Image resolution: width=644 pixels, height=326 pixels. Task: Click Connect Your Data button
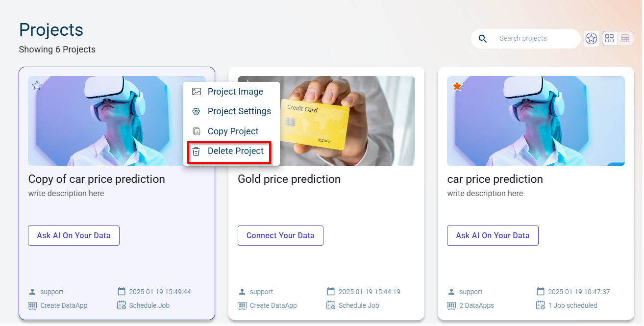click(280, 235)
